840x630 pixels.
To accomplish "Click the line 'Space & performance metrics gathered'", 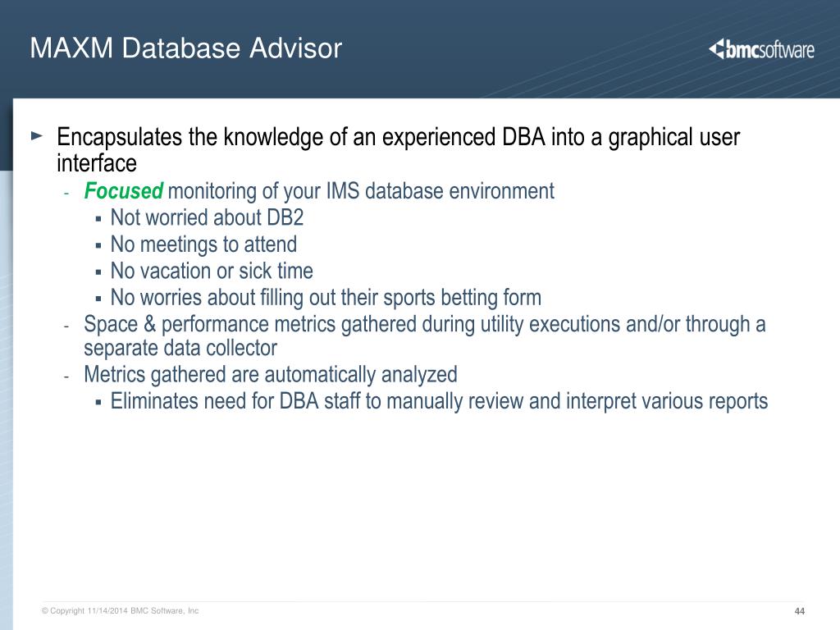I will coord(250,325).
